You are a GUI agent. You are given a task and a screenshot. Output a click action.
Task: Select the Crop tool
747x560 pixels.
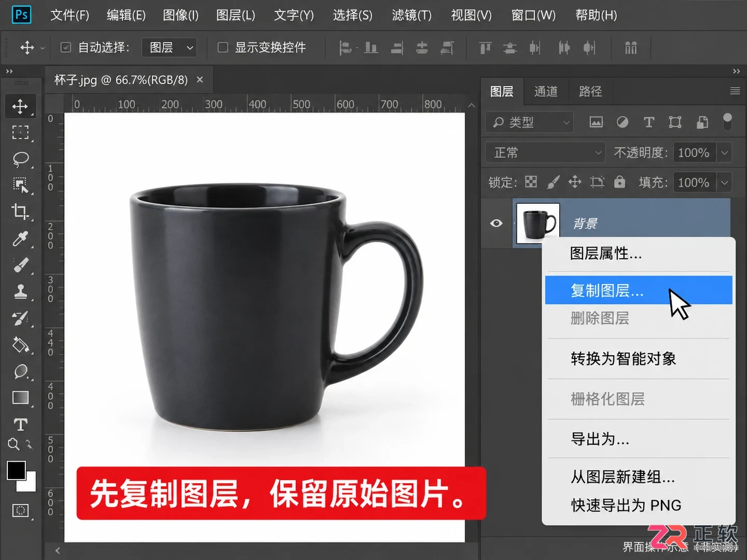click(20, 212)
